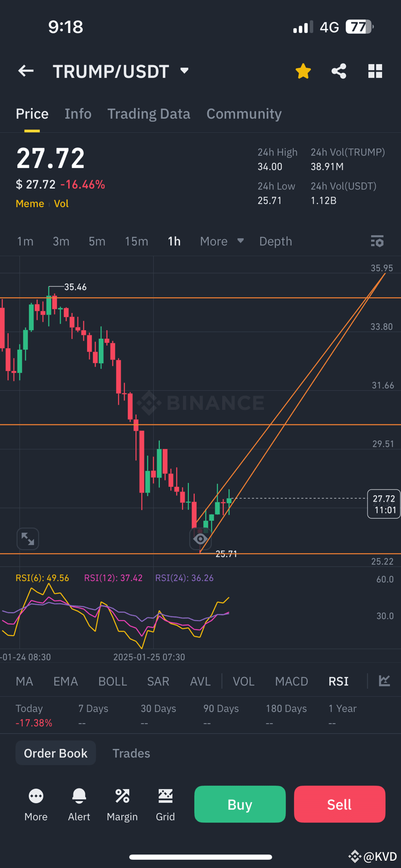Select the 5m timeframe
Image resolution: width=401 pixels, height=868 pixels.
pos(97,241)
